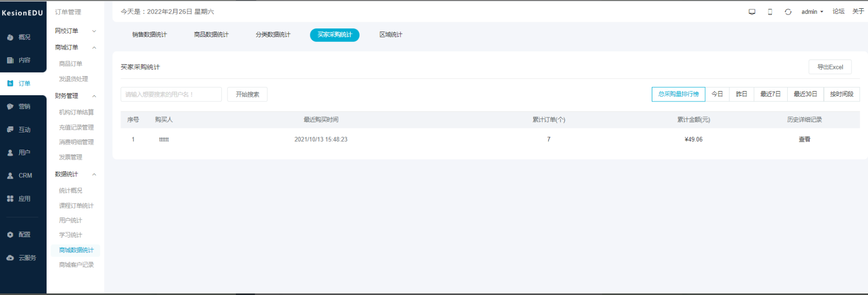
Task: Switch to 销售数据统计 tab
Action: pyautogui.click(x=149, y=35)
